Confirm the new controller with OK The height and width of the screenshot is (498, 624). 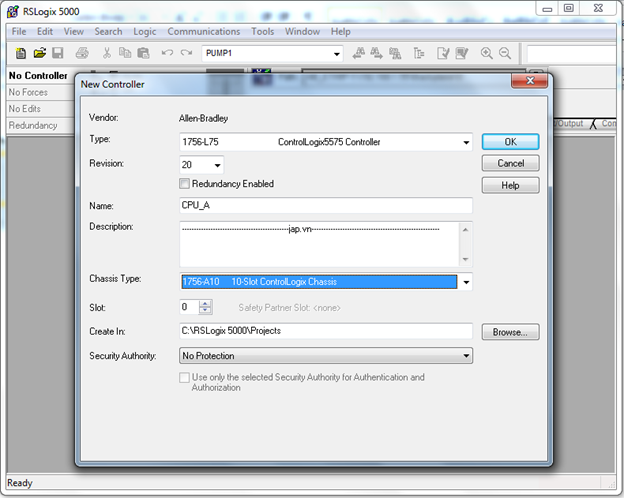click(511, 142)
